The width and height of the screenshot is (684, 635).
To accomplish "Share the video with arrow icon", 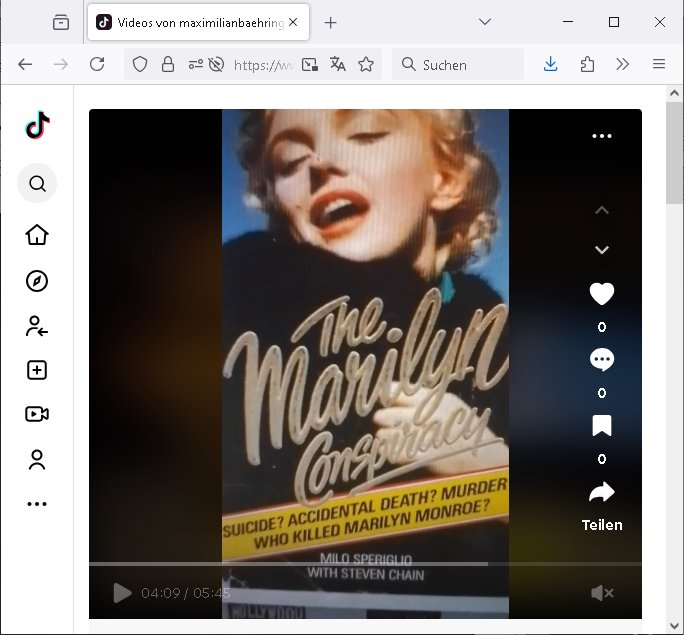I will [x=602, y=492].
